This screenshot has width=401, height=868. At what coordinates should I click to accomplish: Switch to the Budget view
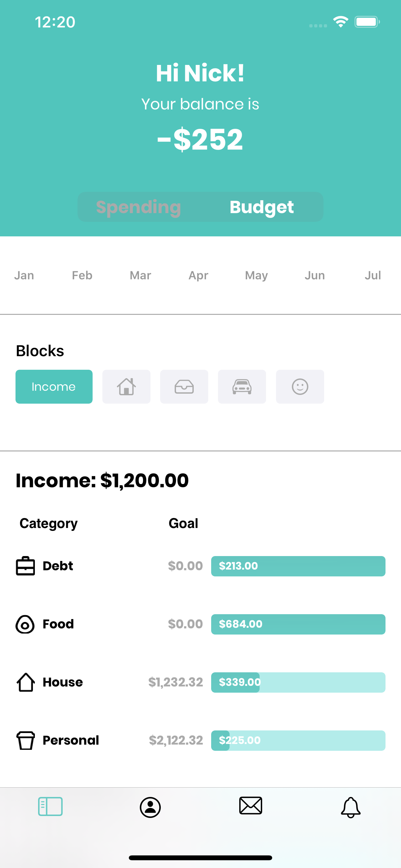point(262,207)
